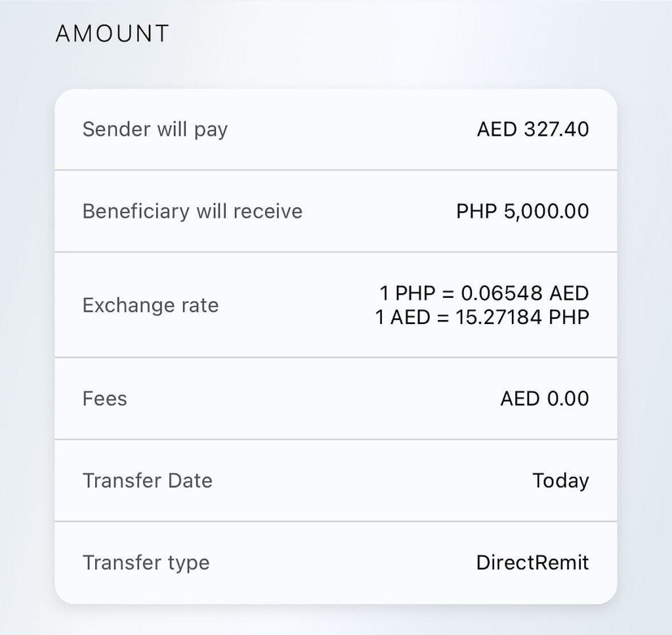This screenshot has height=635, width=672.
Task: Select the Beneficiary will receive label
Action: pos(192,211)
